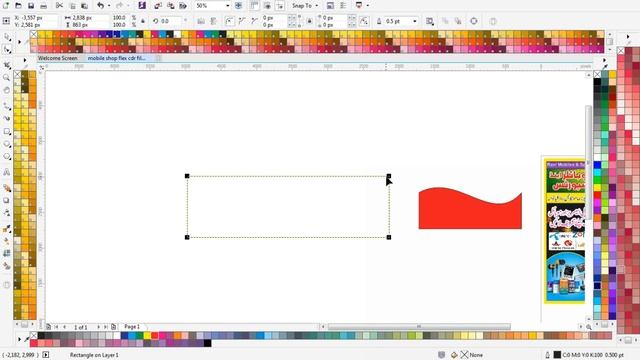
Task: Toggle relative corner scaling button
Action: pyautogui.click(x=364, y=21)
